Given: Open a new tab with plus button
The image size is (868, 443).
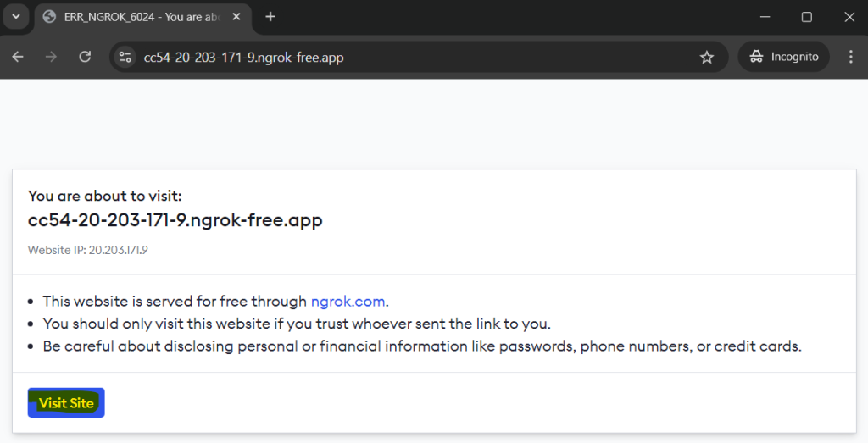Looking at the screenshot, I should (x=270, y=17).
